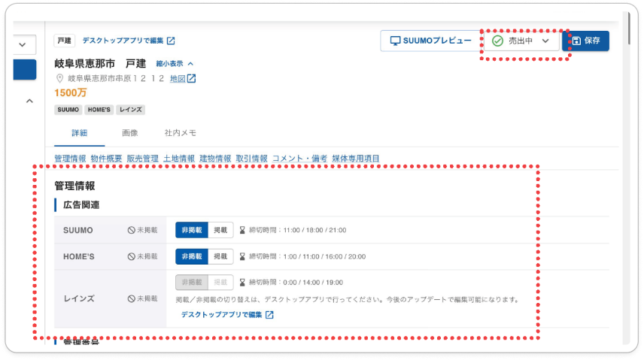Select SUUMO deadline text 11:00 / 18:00 / 21:00

point(314,230)
